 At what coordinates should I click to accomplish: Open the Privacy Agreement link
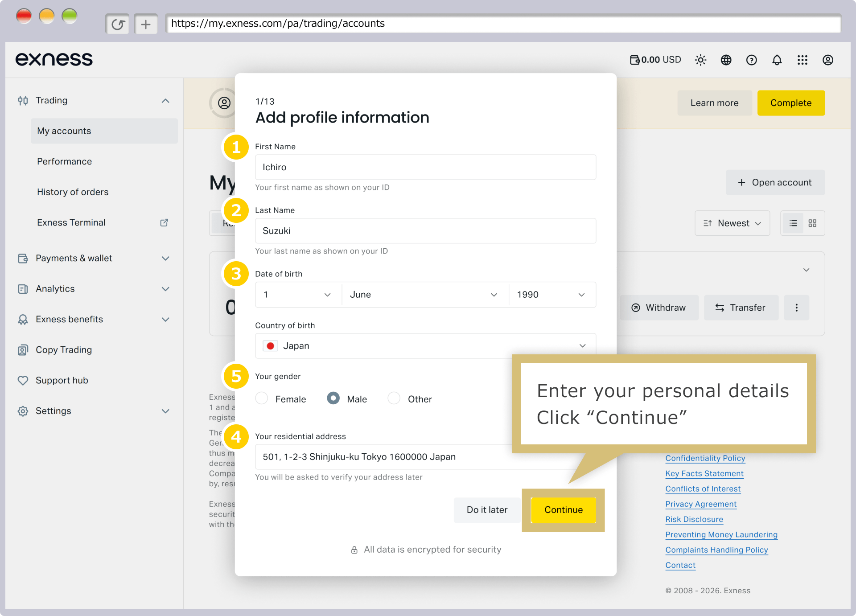pos(701,504)
